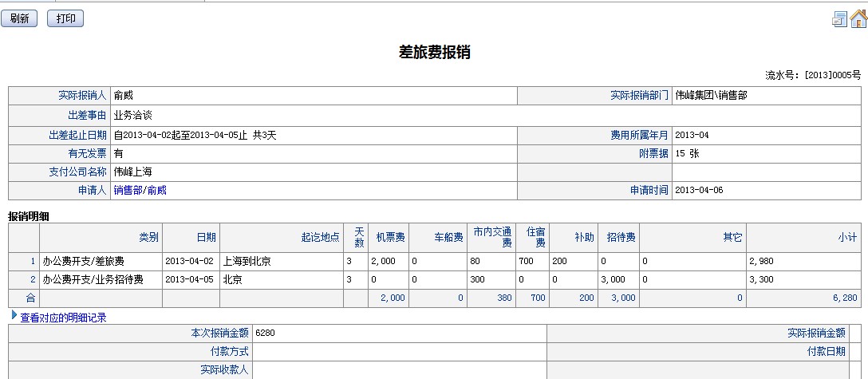Click the 付款方式 label
The height and width of the screenshot is (379, 868).
229,351
